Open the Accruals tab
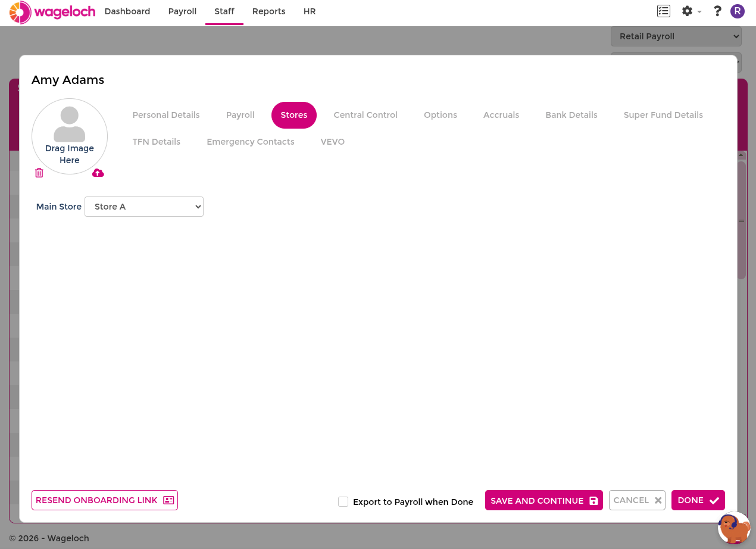This screenshot has height=549, width=756. (x=501, y=115)
